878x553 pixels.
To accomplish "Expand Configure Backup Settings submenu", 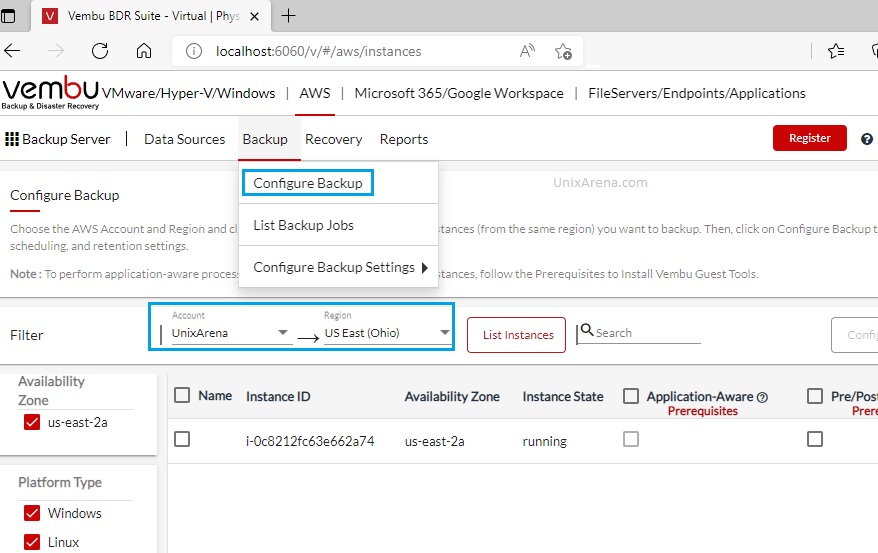I will click(338, 267).
